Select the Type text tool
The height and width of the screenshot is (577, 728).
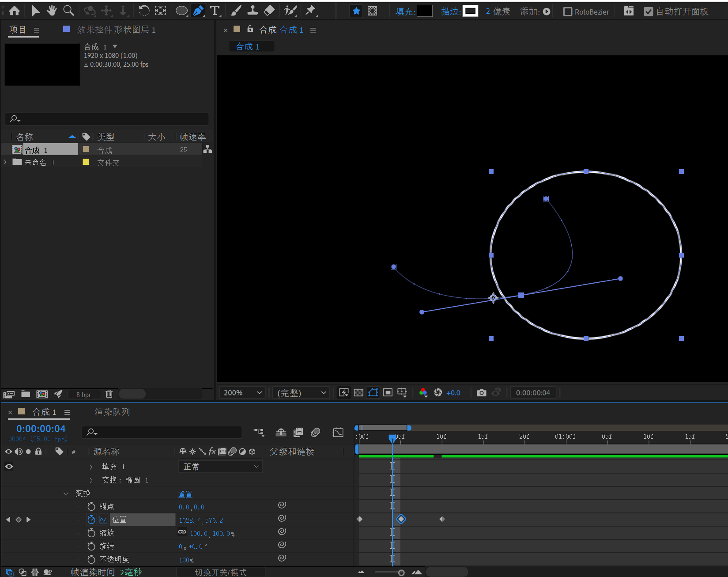(x=215, y=11)
